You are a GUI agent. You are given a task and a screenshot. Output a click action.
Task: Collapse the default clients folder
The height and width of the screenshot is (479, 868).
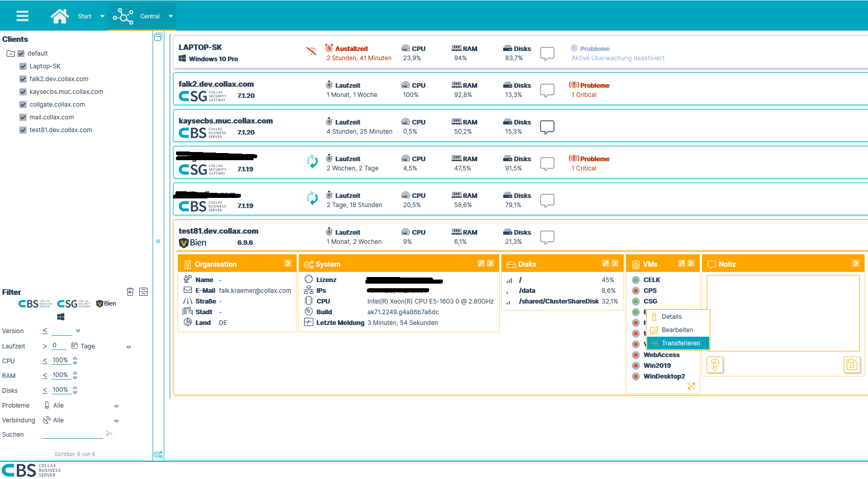(10, 54)
